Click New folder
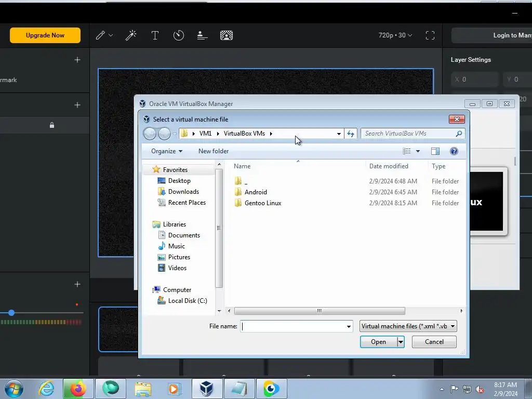Image resolution: width=532 pixels, height=399 pixels. click(x=214, y=151)
